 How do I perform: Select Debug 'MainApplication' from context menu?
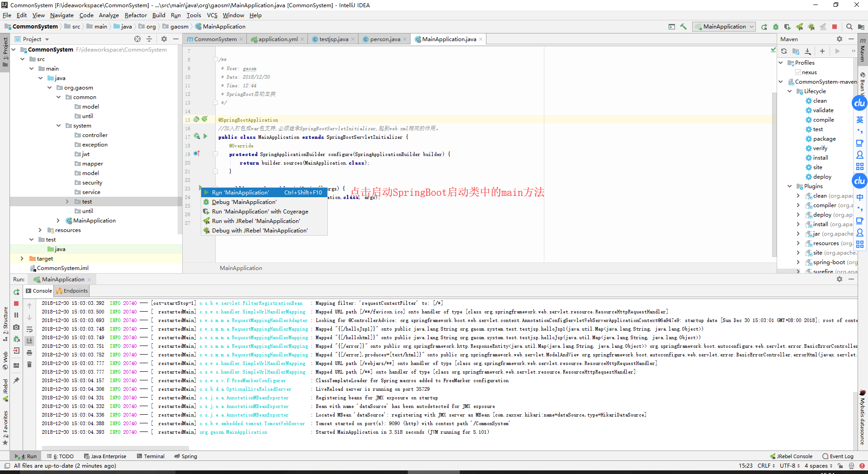264,202
